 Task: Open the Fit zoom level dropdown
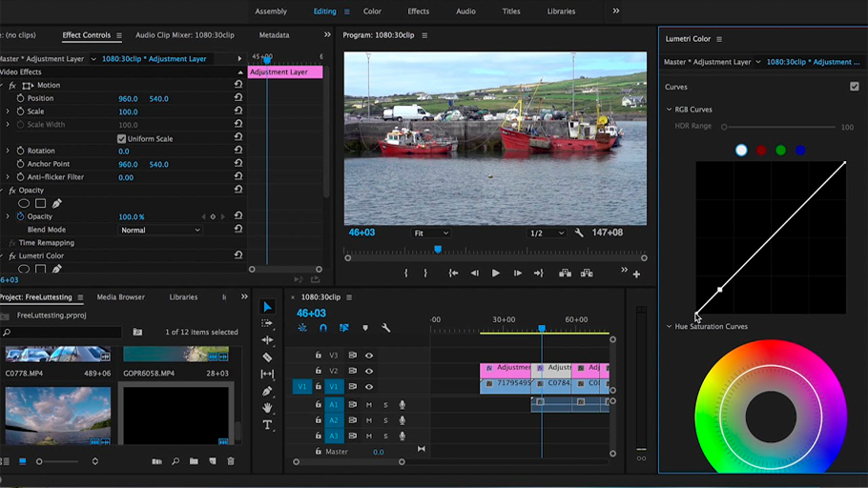click(x=431, y=233)
